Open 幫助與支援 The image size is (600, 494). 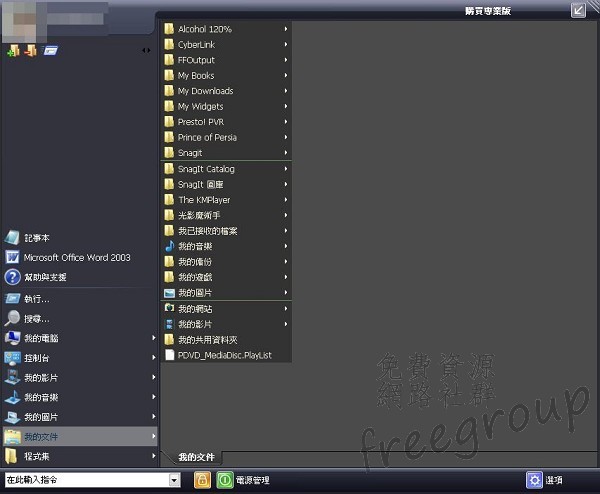point(80,277)
